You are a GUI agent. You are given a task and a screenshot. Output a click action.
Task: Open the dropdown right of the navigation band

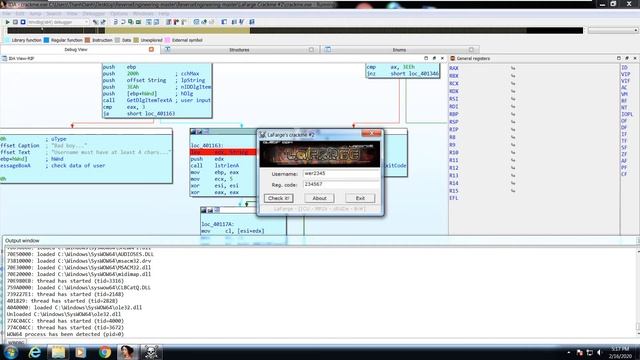point(613,31)
